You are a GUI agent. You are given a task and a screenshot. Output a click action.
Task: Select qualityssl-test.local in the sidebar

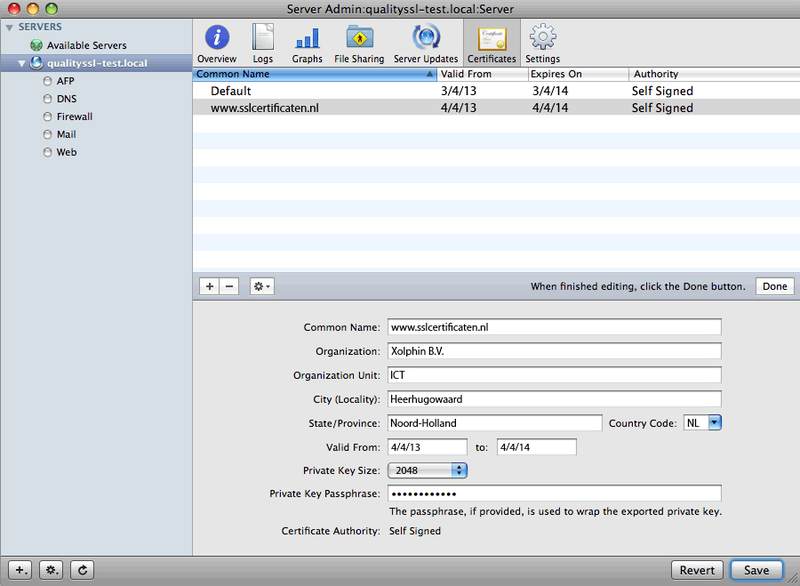pyautogui.click(x=97, y=63)
